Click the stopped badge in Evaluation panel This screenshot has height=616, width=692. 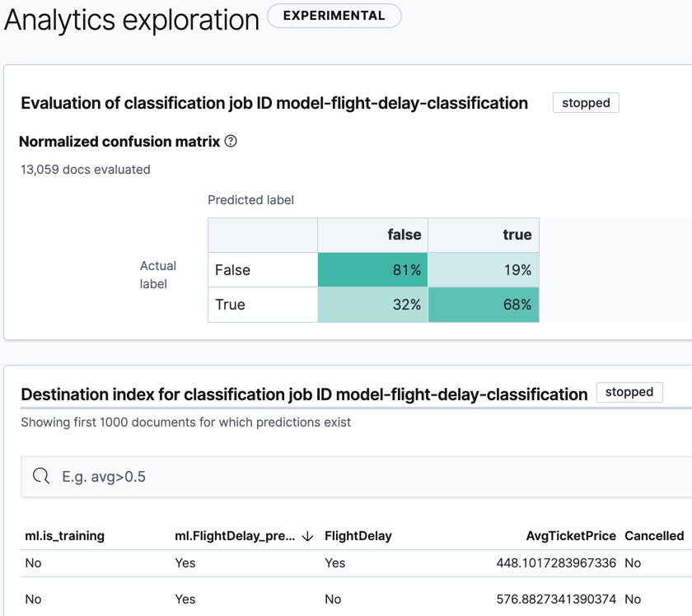(586, 103)
